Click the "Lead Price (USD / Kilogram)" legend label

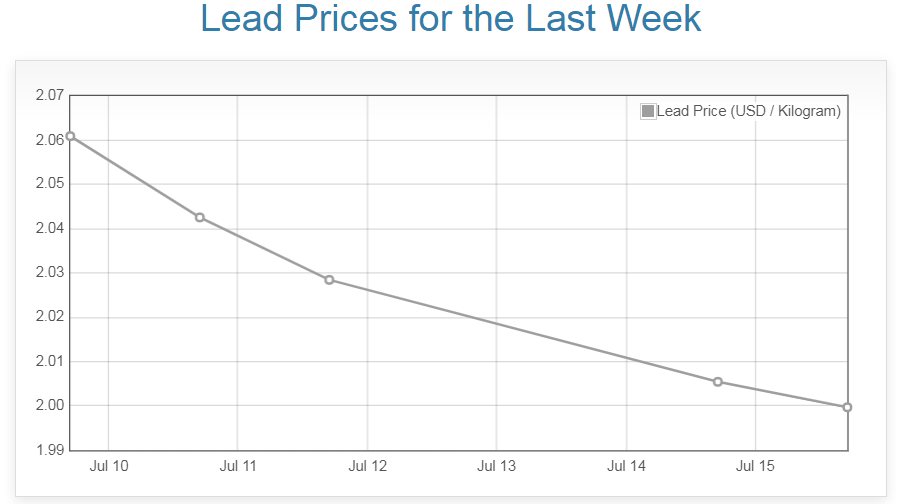click(748, 111)
